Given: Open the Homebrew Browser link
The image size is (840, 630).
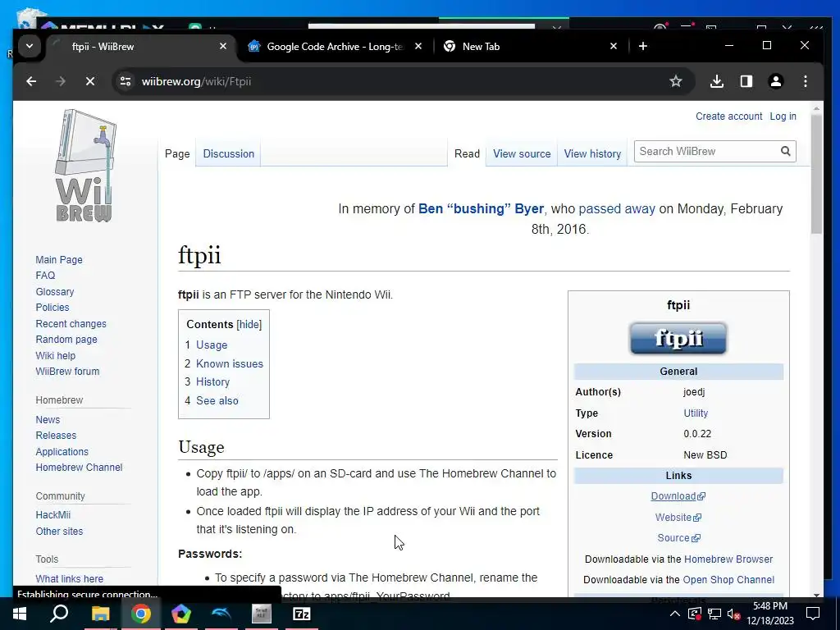Looking at the screenshot, I should (728, 559).
